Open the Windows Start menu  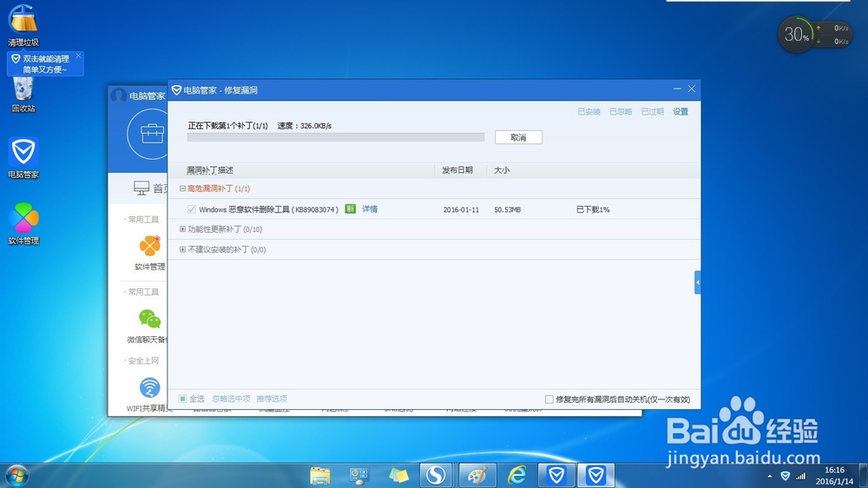[16, 476]
